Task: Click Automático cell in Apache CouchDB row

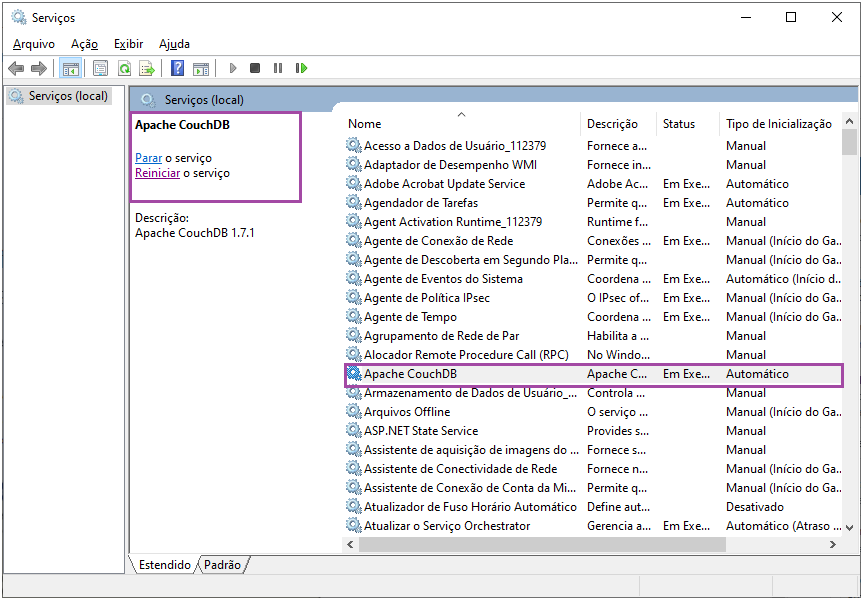Action: pyautogui.click(x=757, y=374)
